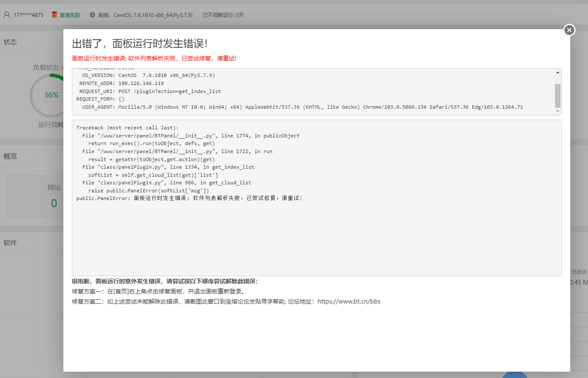Screen dimensions: 588x378
Task: Click the 状态 section header in background
Action: pos(10,42)
